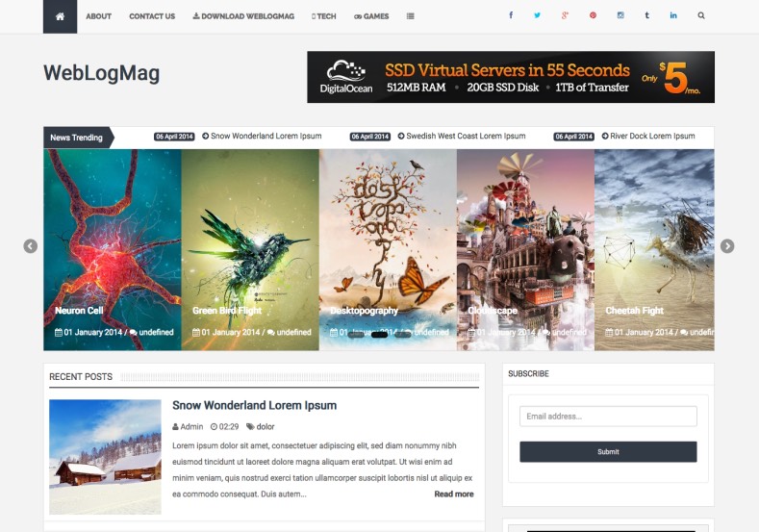Click the Submit subscribe button
Viewport: 759px width, 532px height.
(x=608, y=451)
